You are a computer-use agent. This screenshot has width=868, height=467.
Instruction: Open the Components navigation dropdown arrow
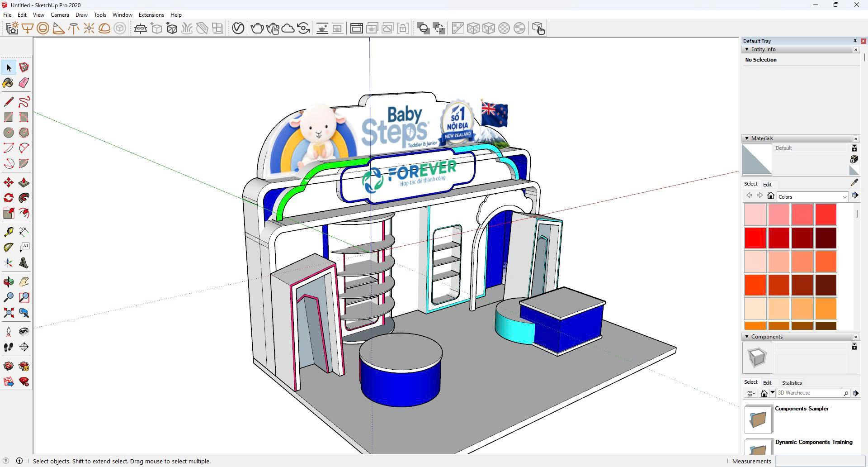tap(773, 393)
